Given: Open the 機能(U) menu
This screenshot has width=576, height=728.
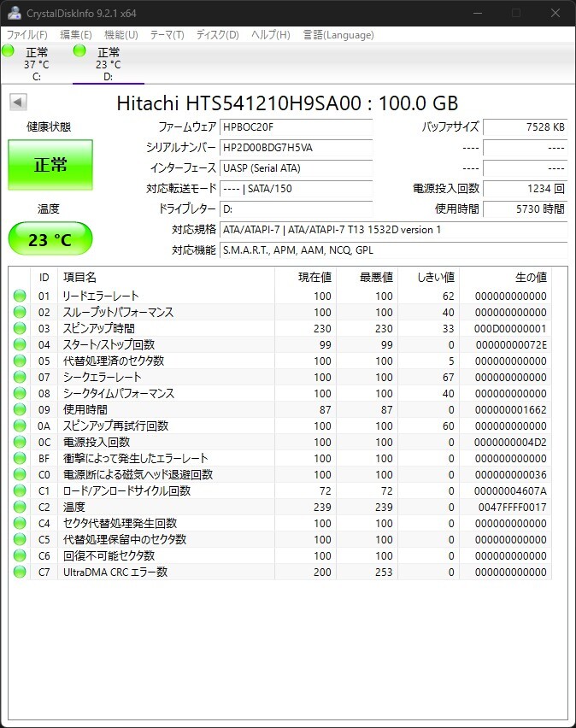Looking at the screenshot, I should 121,35.
